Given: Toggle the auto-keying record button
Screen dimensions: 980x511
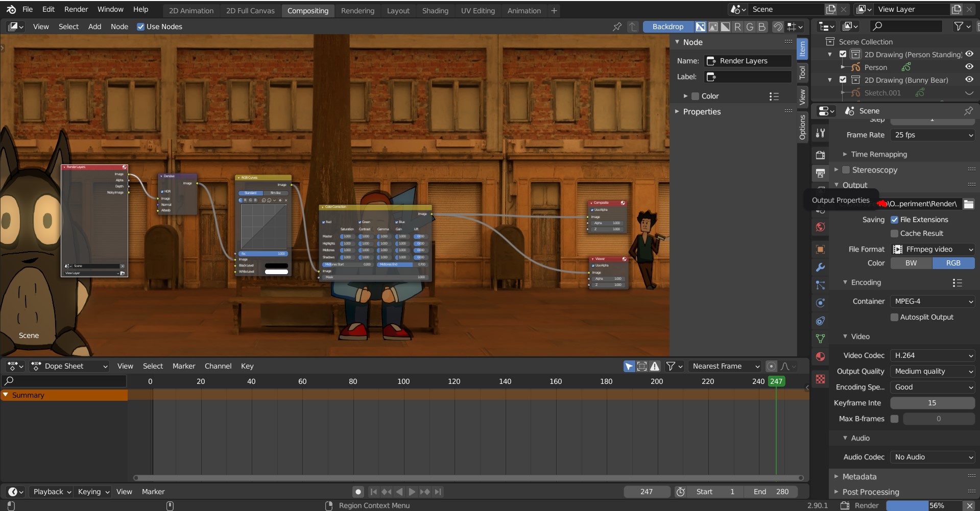Looking at the screenshot, I should [358, 492].
